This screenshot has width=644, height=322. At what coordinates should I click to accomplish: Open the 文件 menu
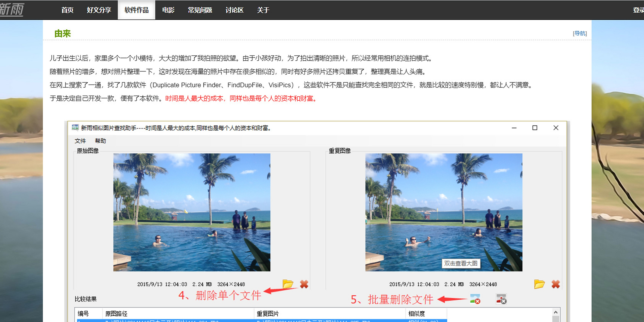pyautogui.click(x=80, y=141)
